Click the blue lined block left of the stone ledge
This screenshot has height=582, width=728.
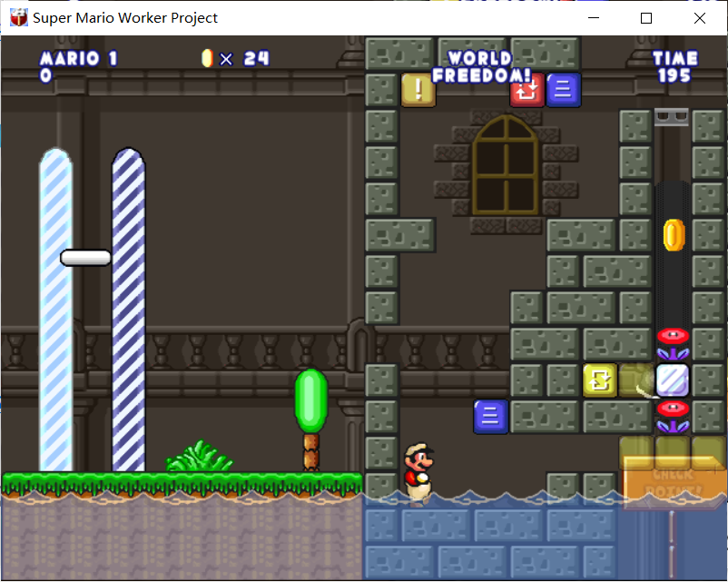tap(491, 417)
